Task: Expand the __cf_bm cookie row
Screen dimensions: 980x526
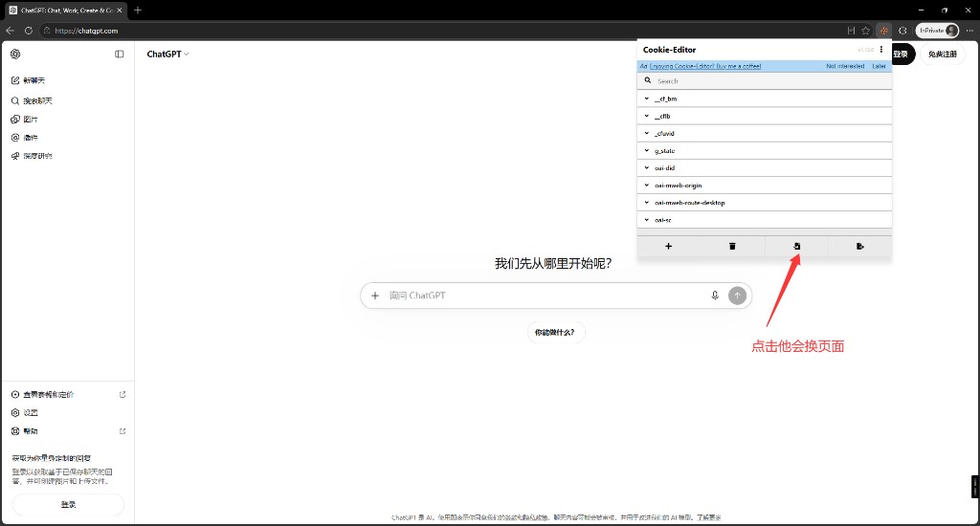Action: 765,99
